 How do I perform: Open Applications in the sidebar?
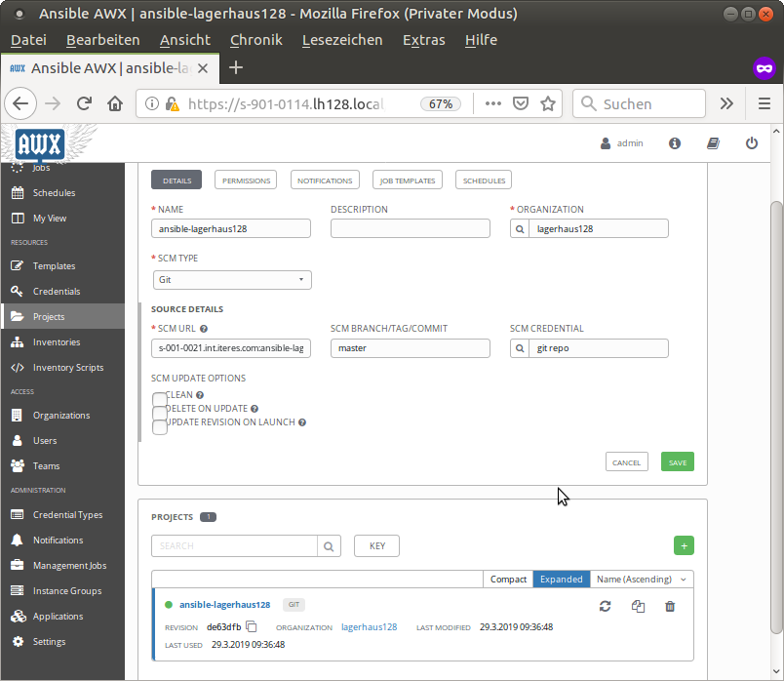tap(58, 617)
